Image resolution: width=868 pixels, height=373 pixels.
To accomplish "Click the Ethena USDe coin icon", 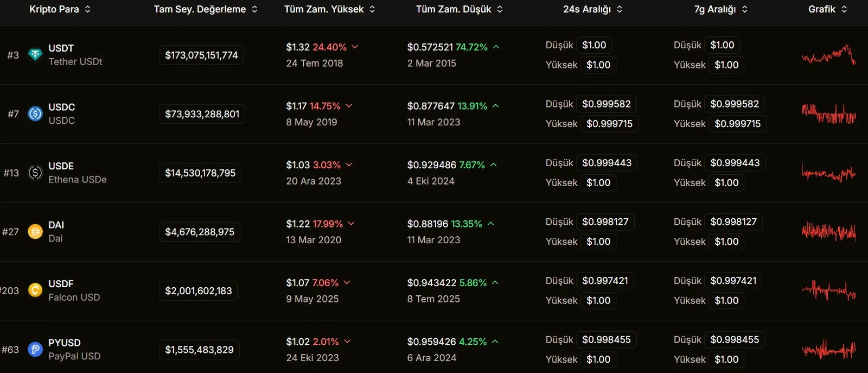I will click(35, 173).
